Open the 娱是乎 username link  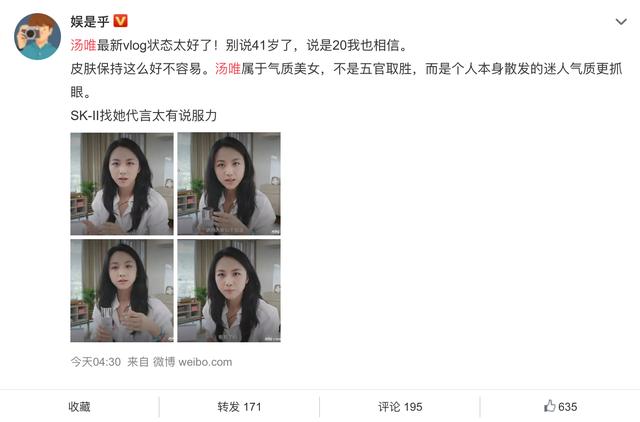coord(89,21)
